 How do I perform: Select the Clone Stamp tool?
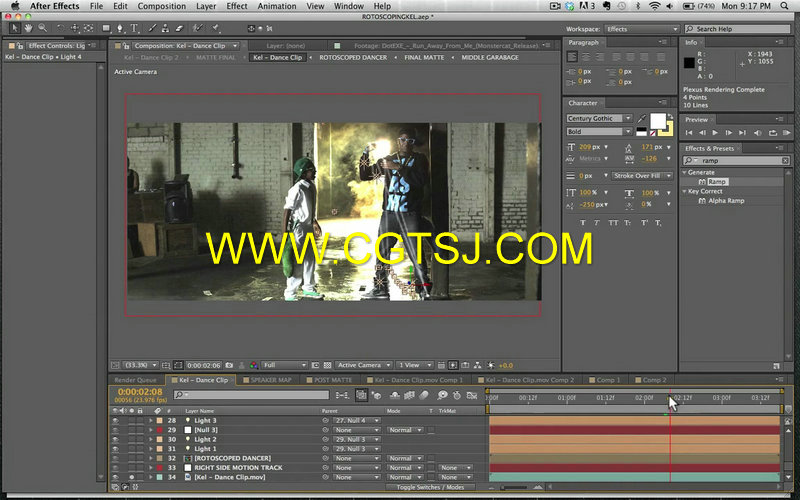(165, 28)
